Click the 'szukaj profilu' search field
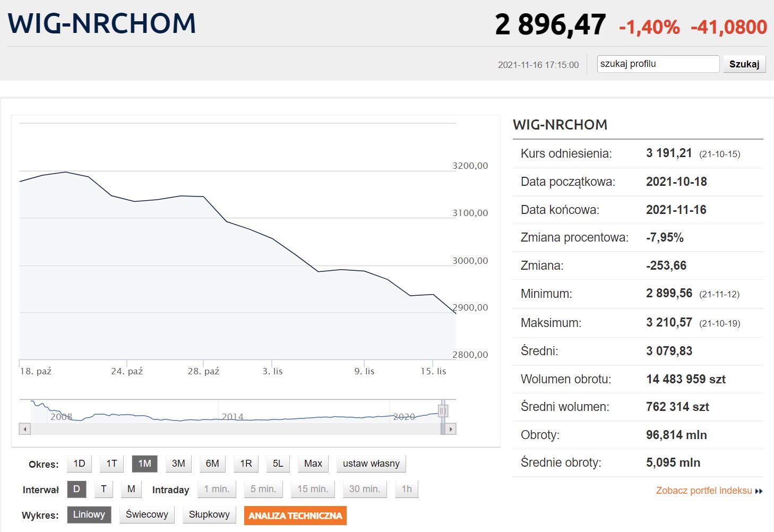The width and height of the screenshot is (774, 532). pyautogui.click(x=658, y=64)
